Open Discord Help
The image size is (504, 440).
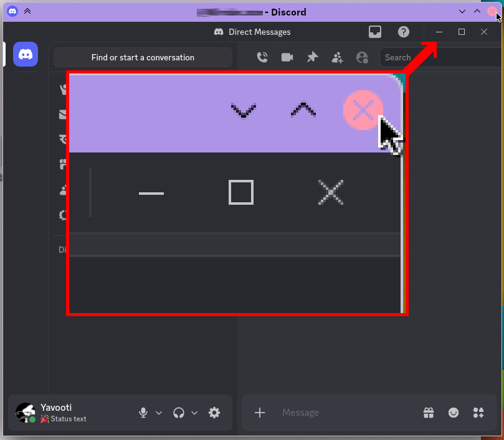[403, 32]
